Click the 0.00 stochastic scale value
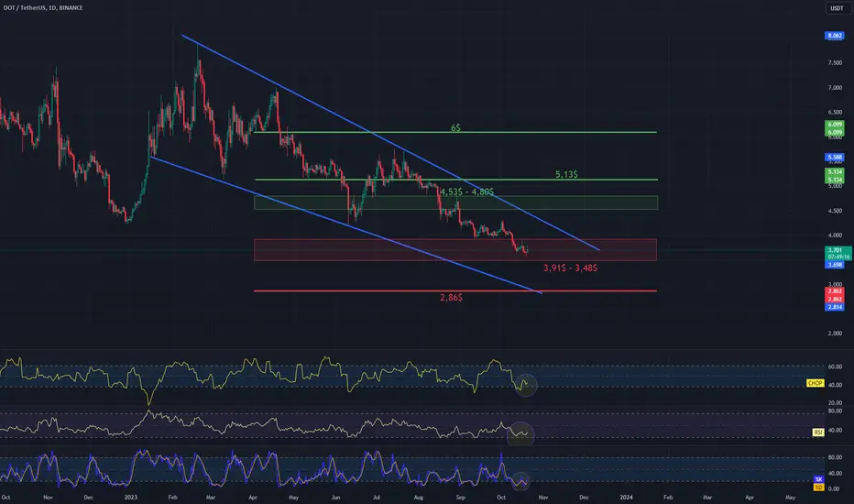This screenshot has width=854, height=504. [833, 488]
